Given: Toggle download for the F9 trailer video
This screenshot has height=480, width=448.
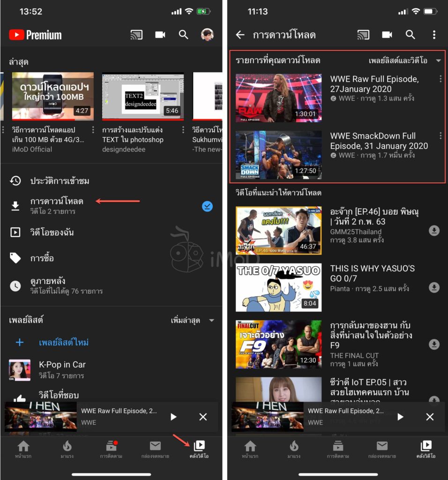Looking at the screenshot, I should 434,345.
